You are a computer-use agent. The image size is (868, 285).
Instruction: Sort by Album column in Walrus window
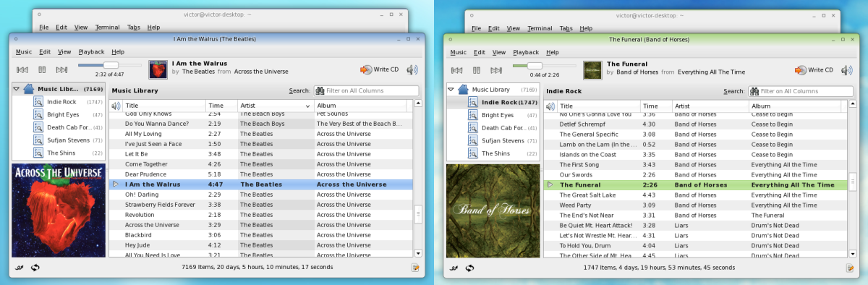[363, 106]
